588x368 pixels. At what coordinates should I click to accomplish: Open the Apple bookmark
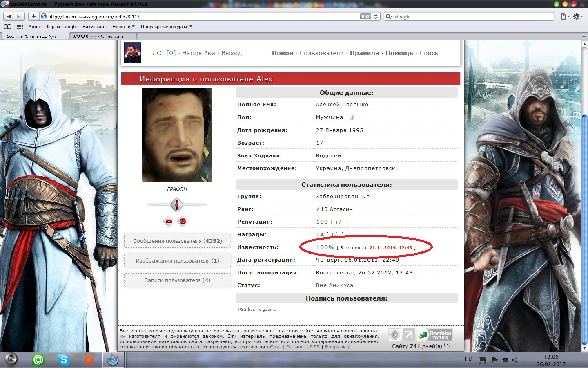[35, 27]
